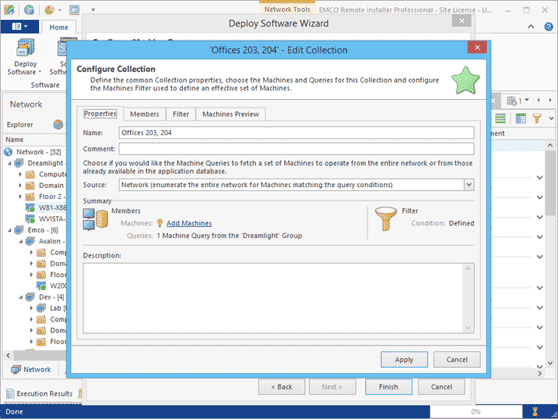Click the Apply button
The width and height of the screenshot is (558, 419).
(x=404, y=360)
